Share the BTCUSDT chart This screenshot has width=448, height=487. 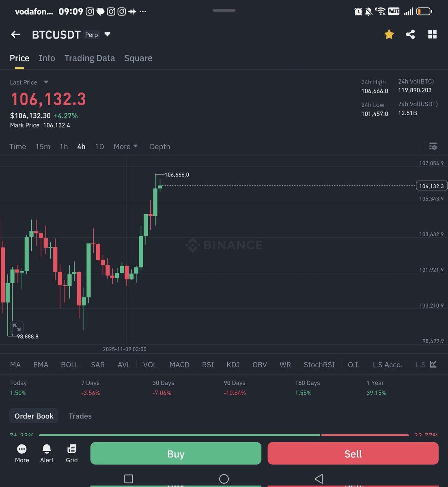tap(410, 34)
